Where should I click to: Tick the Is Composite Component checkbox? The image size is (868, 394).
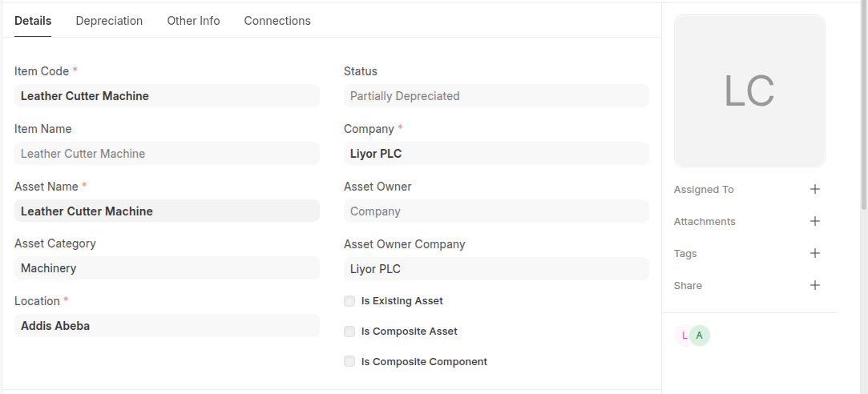point(349,362)
